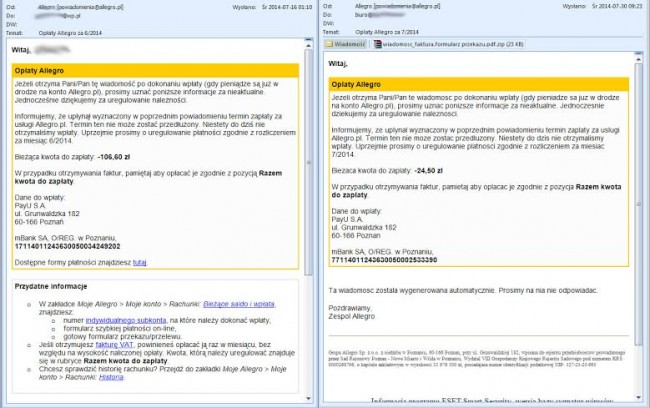Click 'mBank SA, O/REG. w Poznaniu,' in left email

pyautogui.click(x=65, y=238)
